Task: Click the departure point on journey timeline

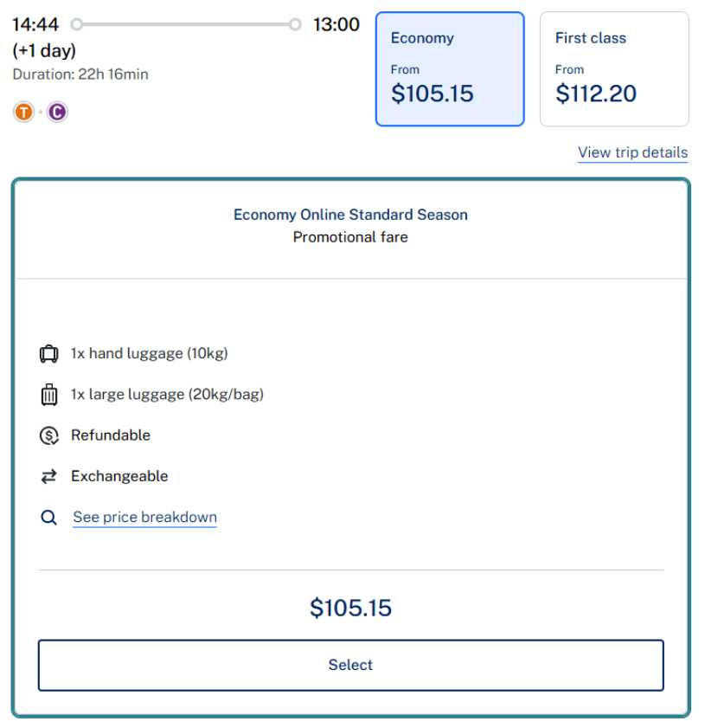Action: (76, 24)
